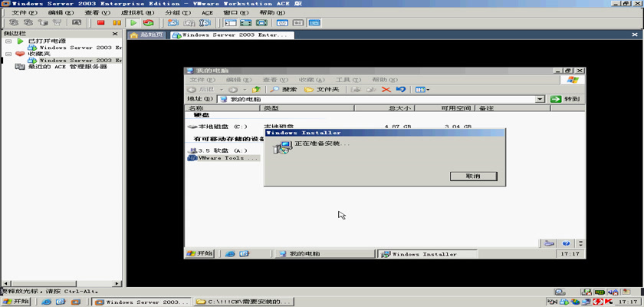
Task: Click the sidebar horizontal scrollbar right arrow
Action: [117, 283]
